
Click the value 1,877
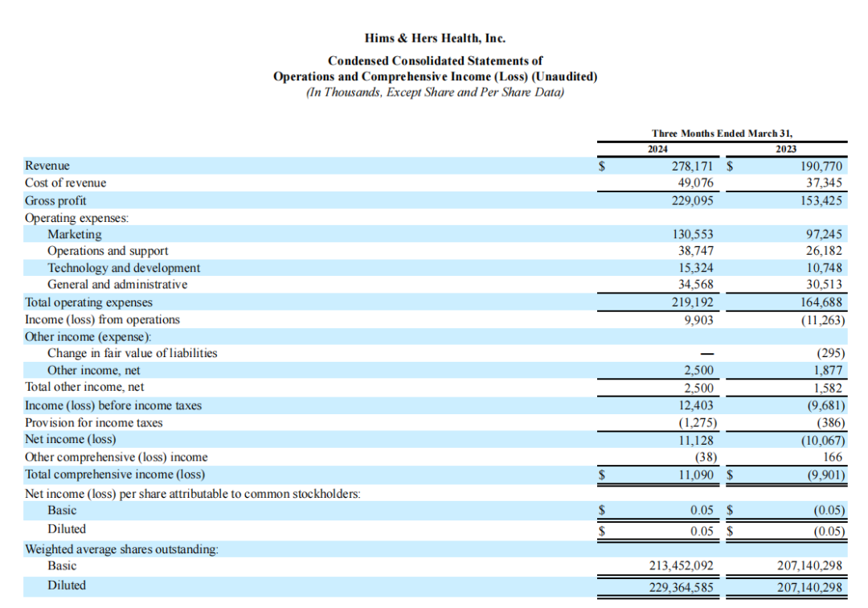pos(828,371)
